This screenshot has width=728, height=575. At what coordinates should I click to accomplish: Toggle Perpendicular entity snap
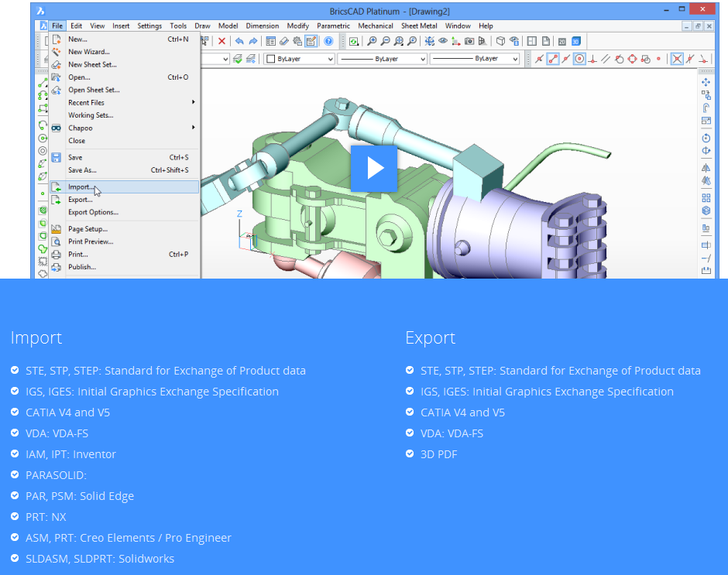tap(592, 59)
